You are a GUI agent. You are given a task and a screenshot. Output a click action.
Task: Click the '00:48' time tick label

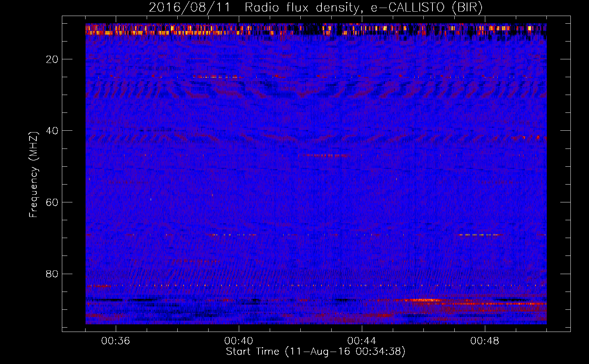coord(485,341)
